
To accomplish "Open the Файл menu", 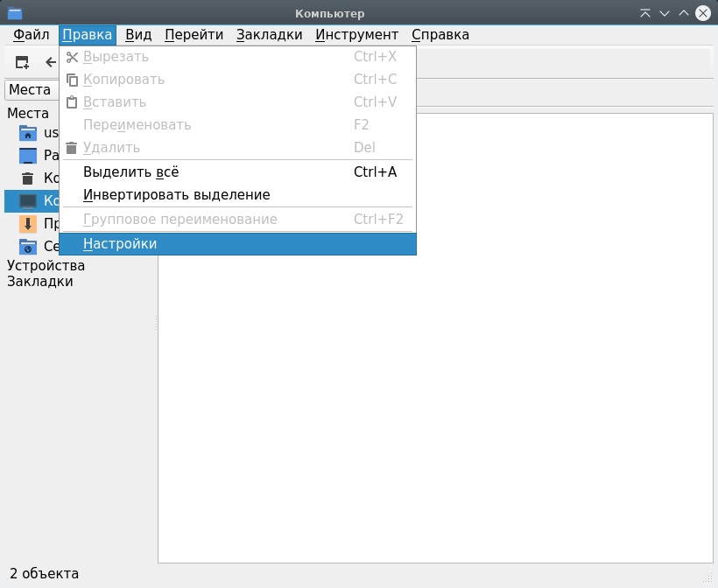I will click(x=31, y=35).
